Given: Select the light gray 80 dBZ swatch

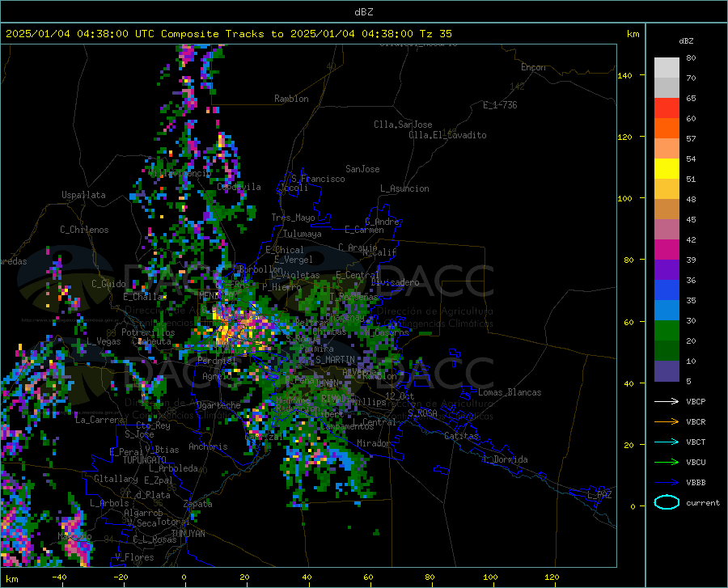Looking at the screenshot, I should (x=667, y=68).
